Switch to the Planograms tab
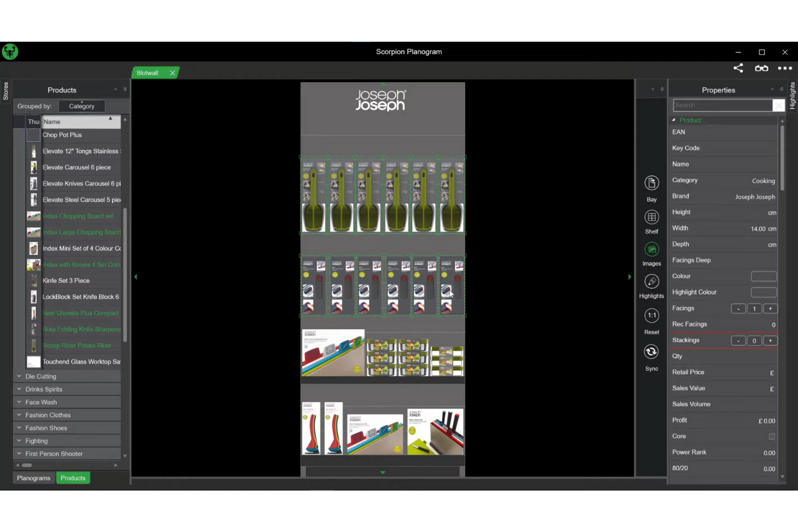This screenshot has height=532, width=798. [33, 478]
